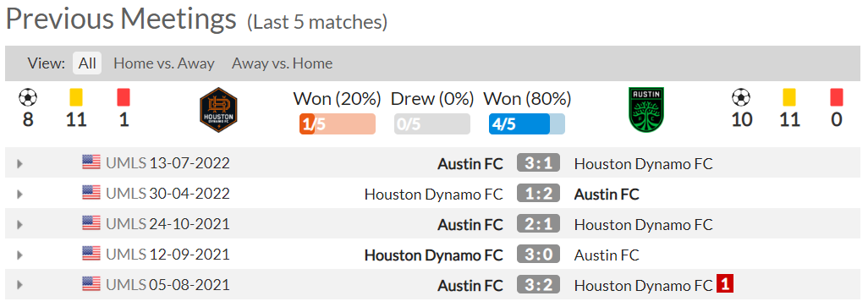Select the All view filter
The width and height of the screenshot is (868, 307).
pos(87,63)
